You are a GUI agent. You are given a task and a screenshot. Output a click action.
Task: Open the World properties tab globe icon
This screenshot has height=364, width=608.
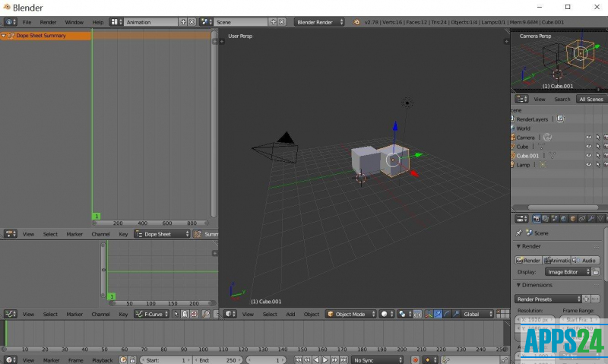pyautogui.click(x=564, y=219)
